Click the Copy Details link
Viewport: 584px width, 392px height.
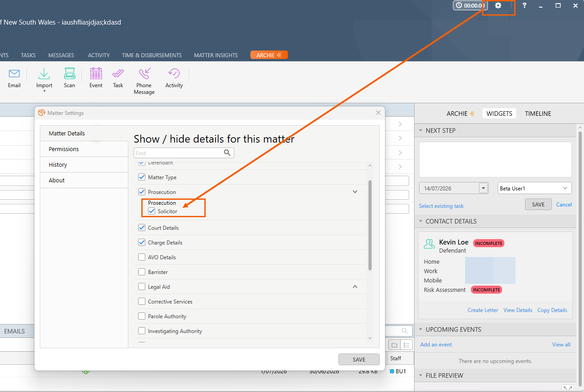[x=552, y=310]
